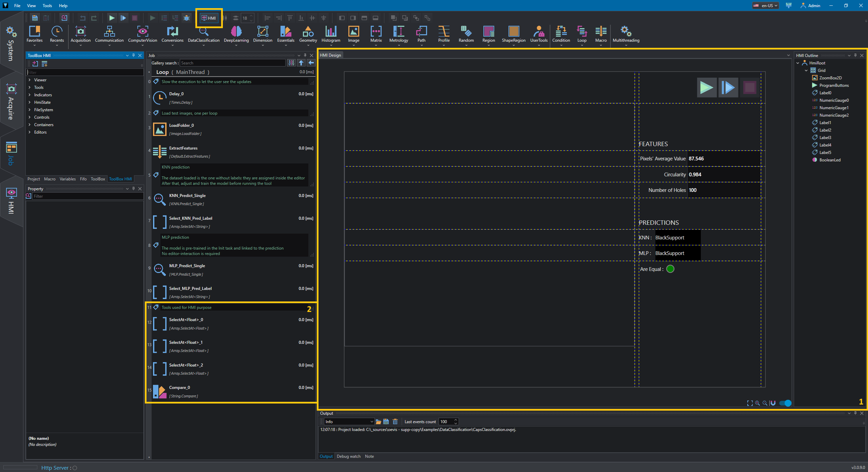The image size is (868, 472).
Task: Open the ShapeRegion tool group
Action: (x=514, y=35)
